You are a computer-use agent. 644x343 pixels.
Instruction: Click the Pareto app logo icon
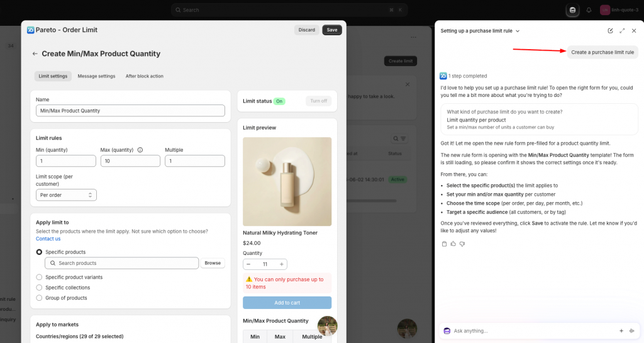[30, 30]
